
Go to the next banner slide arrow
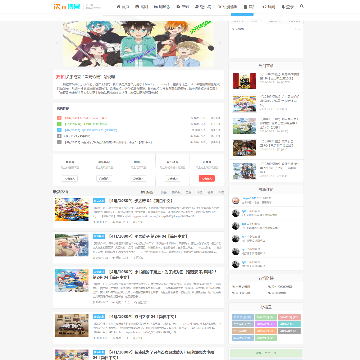220,43
